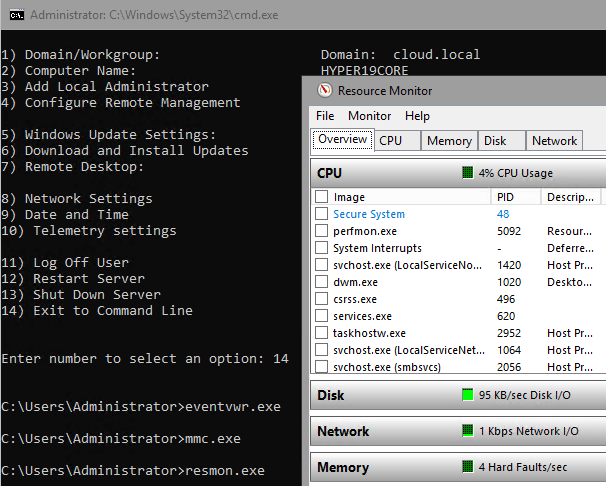Click PID 48 for Secure System
Viewport: 606px width, 486px height.
[x=503, y=214]
